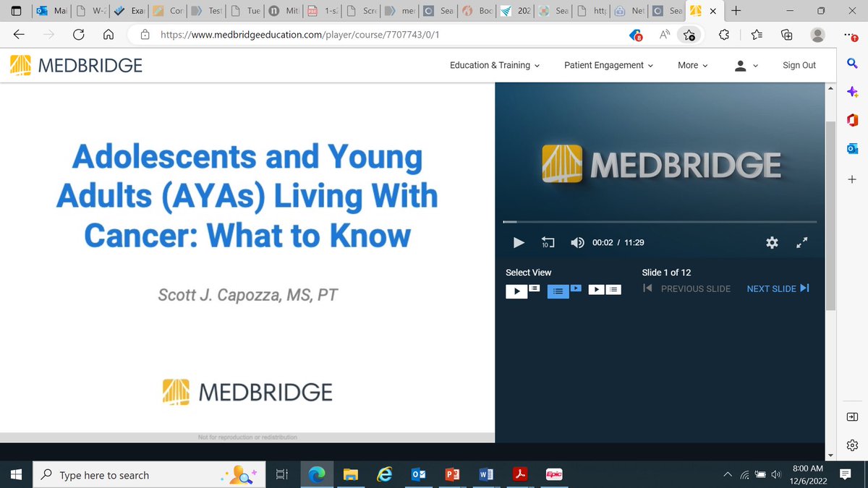
Task: Switch to the 'Tue' tab
Action: [x=244, y=11]
